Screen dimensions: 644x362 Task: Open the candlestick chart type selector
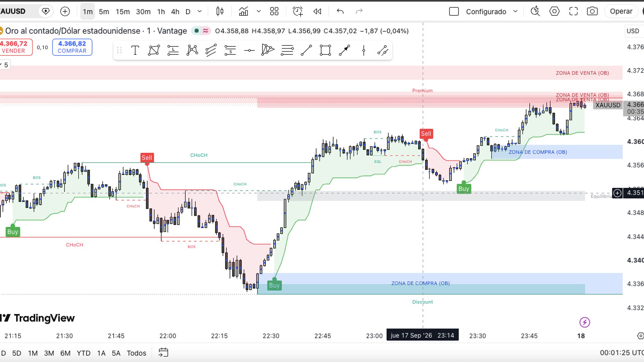point(220,11)
